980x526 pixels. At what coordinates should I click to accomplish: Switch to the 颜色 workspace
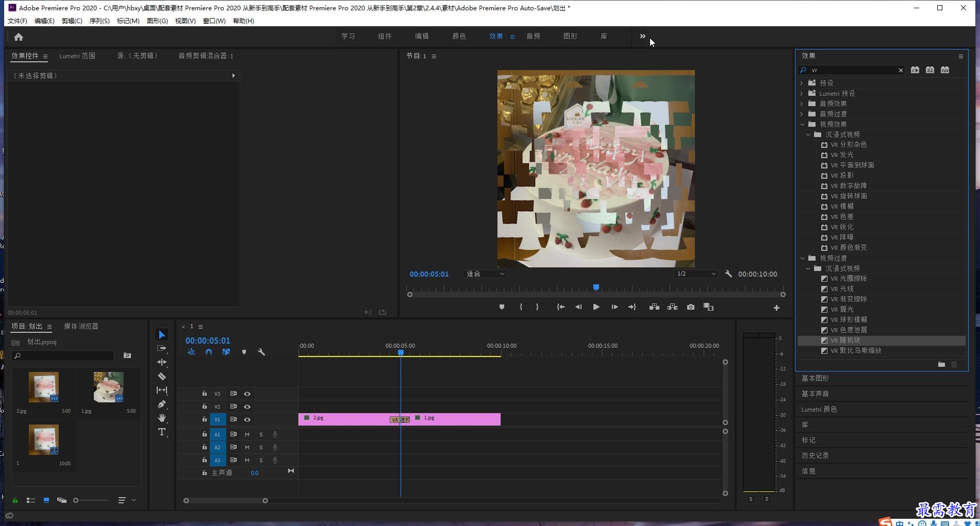[x=459, y=36]
